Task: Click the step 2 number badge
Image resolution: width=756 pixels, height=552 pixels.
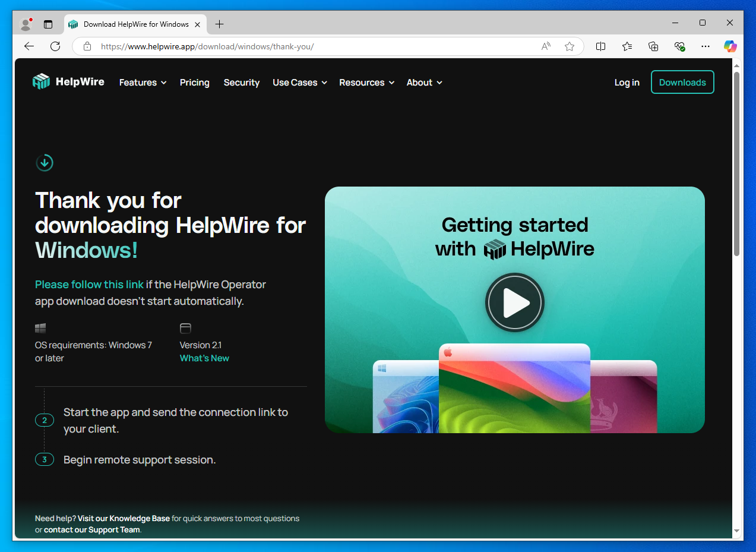Action: [x=45, y=421]
